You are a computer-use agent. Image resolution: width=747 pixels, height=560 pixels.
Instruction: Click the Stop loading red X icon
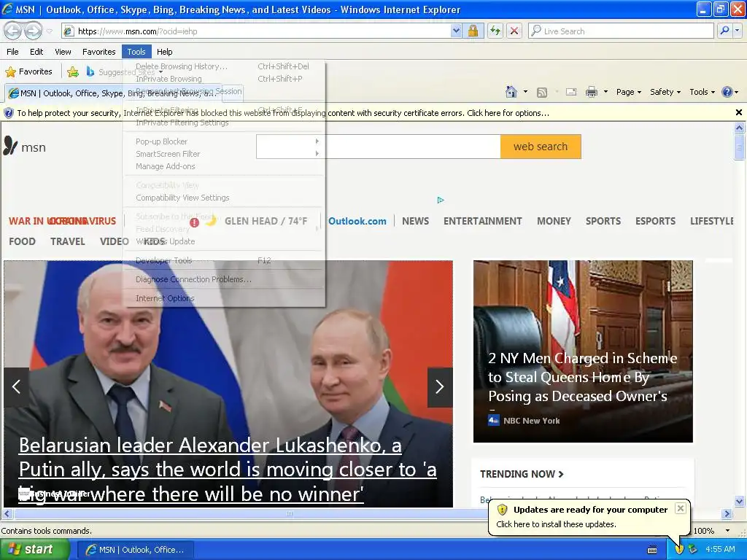(x=514, y=31)
